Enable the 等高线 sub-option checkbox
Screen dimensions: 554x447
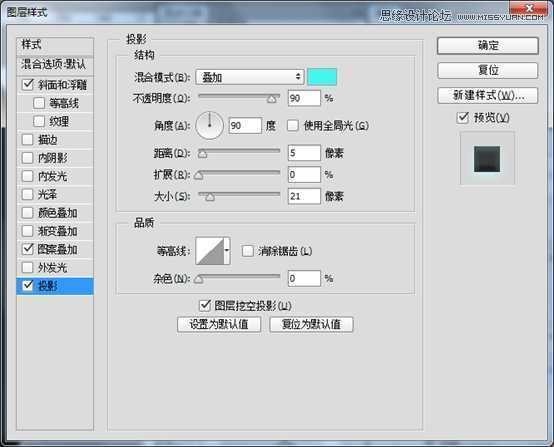coord(39,103)
